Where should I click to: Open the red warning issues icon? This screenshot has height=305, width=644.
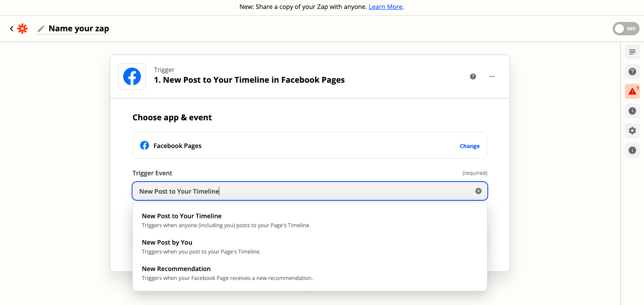tap(632, 91)
